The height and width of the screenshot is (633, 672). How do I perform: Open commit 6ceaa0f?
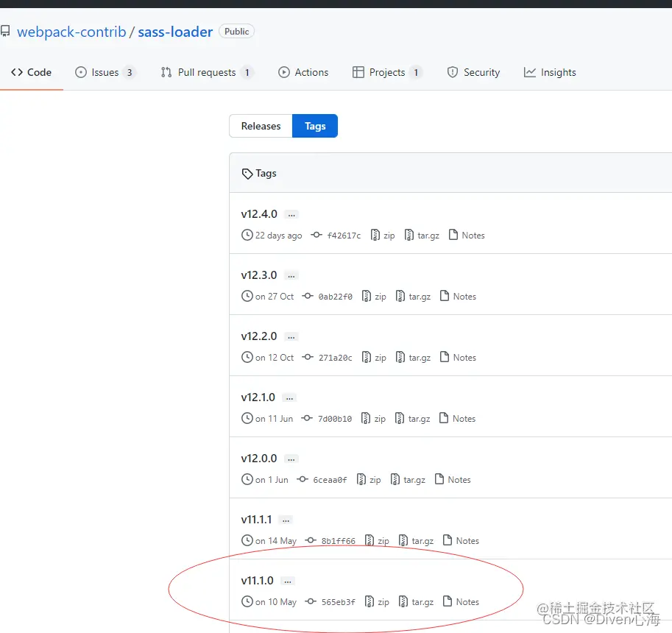(x=322, y=480)
